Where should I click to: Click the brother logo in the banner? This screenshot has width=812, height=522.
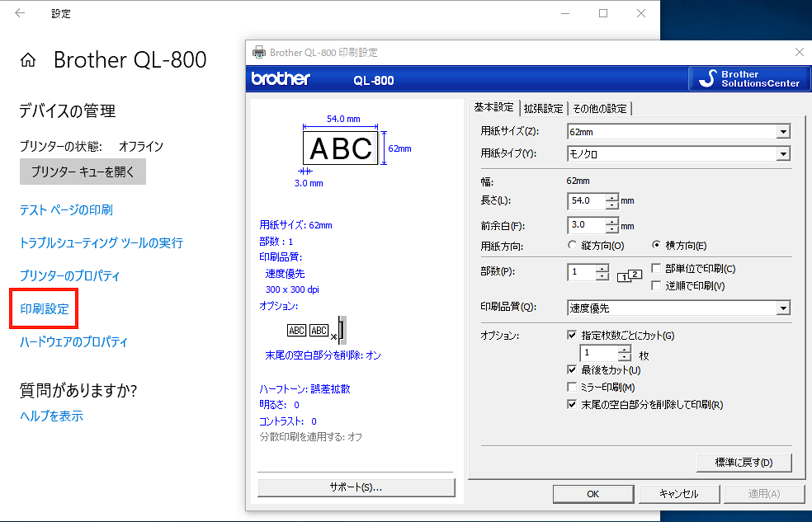(281, 79)
